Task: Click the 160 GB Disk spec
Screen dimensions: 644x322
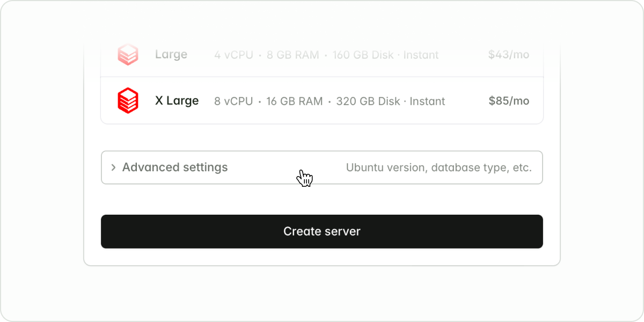Action: [363, 55]
